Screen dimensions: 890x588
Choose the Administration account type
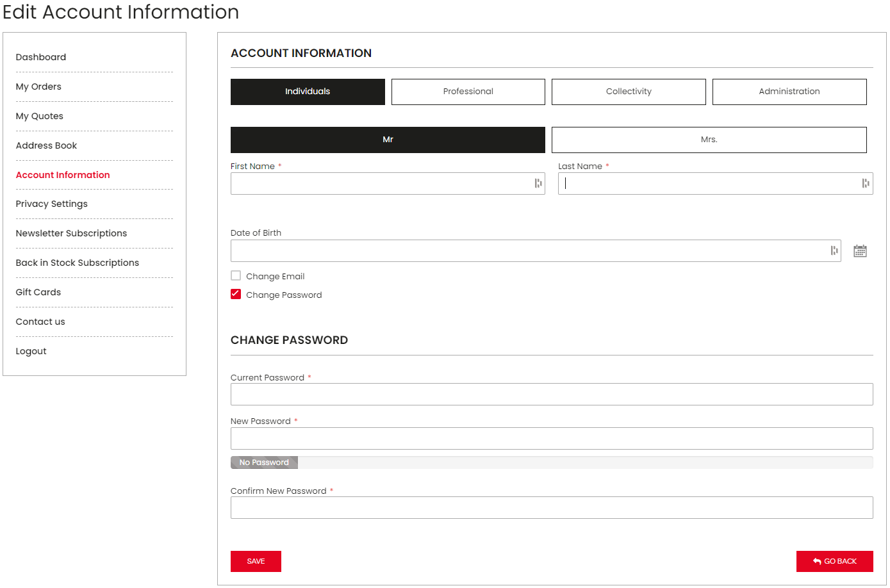[789, 92]
